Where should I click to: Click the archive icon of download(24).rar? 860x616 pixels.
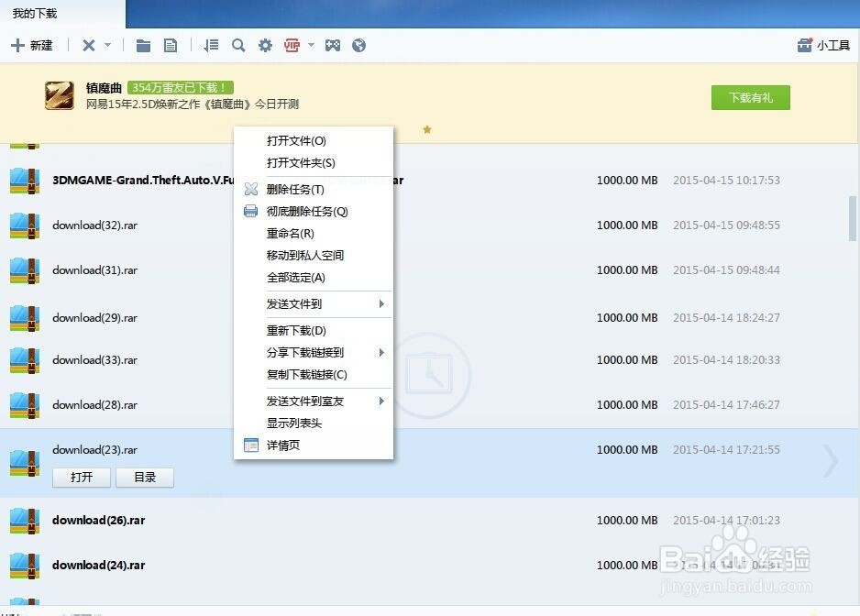click(25, 566)
